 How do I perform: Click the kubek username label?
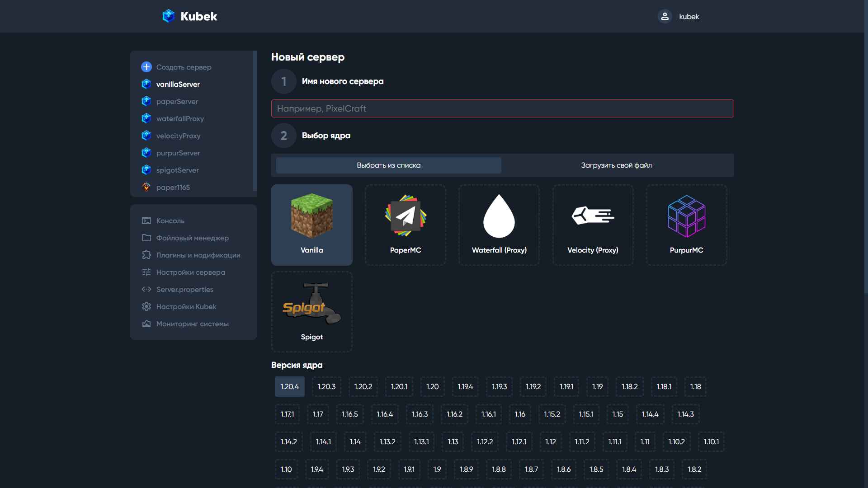(689, 17)
